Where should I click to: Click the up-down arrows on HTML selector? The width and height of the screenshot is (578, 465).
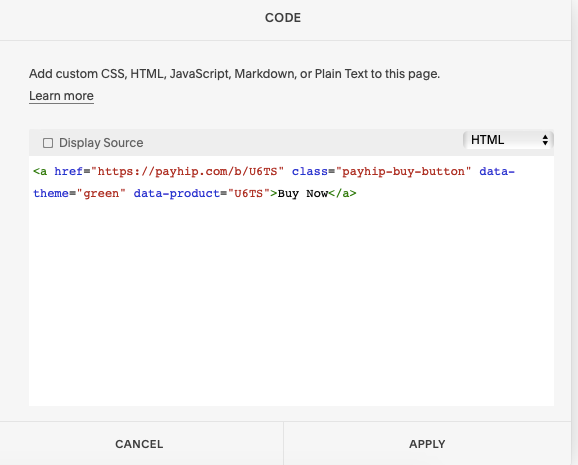pos(545,140)
